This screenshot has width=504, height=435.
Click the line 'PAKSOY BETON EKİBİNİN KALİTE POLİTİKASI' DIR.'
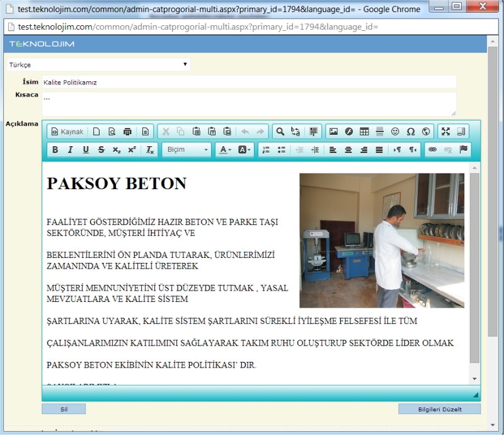tap(151, 365)
